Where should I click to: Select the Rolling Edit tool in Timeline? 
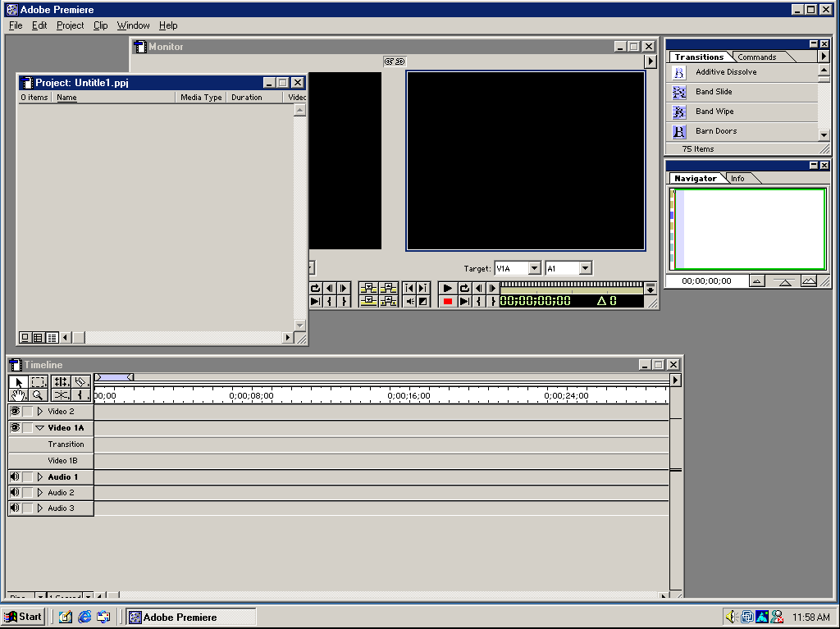61,382
